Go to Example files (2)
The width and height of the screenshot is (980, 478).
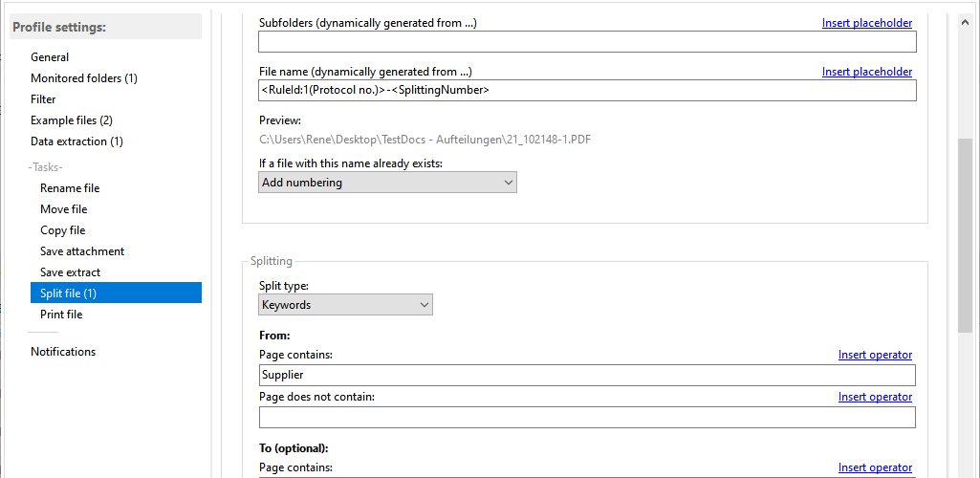pos(72,119)
